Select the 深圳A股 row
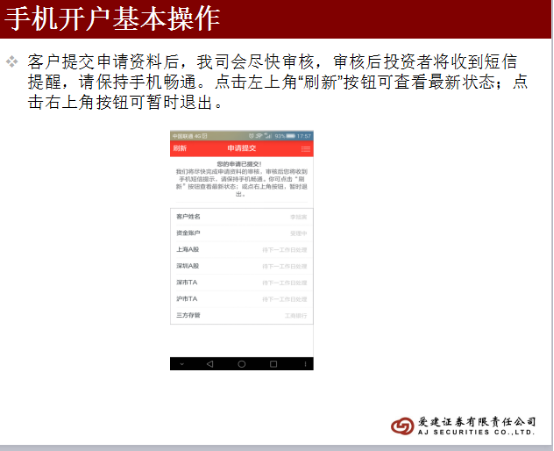 (x=242, y=266)
